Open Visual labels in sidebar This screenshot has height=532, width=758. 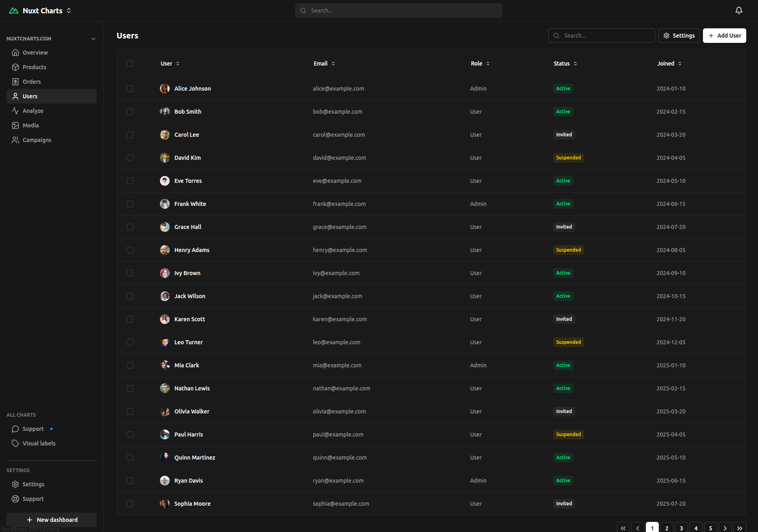click(39, 443)
